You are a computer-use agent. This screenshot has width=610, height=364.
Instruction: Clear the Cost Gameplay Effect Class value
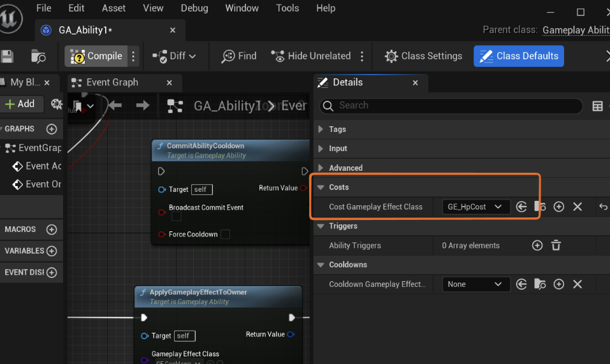click(577, 207)
